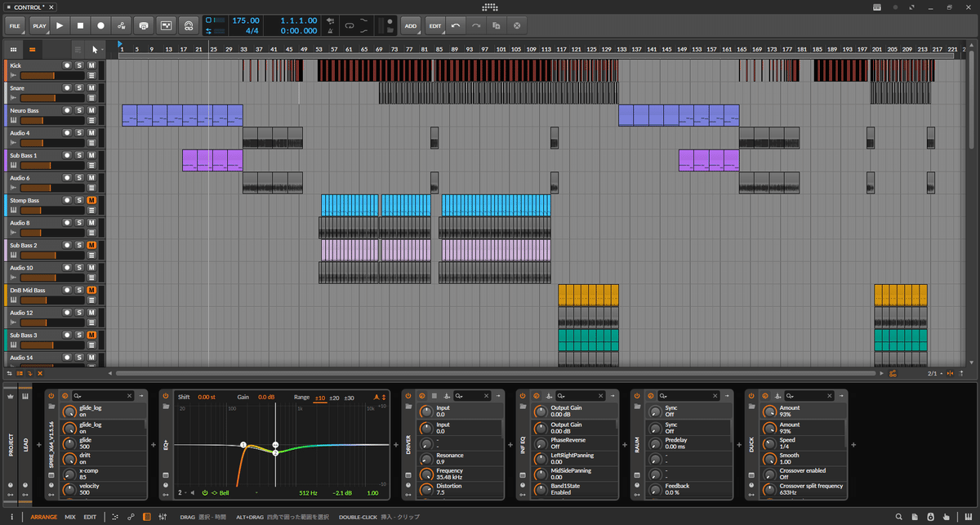This screenshot has width=980, height=525.
Task: Switch to the MIX view
Action: coord(69,517)
